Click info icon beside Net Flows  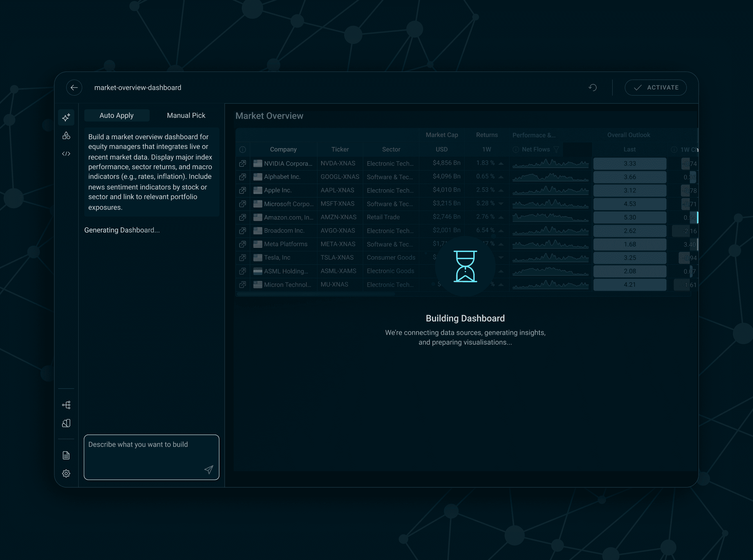click(x=516, y=149)
